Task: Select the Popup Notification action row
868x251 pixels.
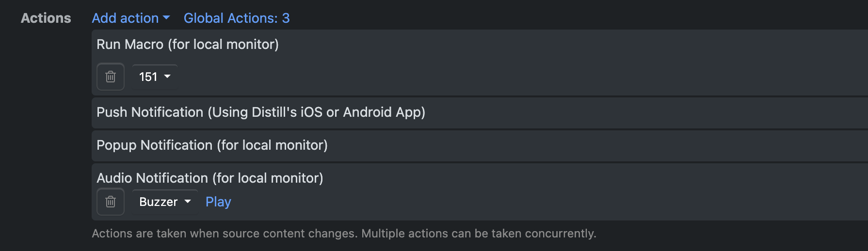Action: (480, 145)
